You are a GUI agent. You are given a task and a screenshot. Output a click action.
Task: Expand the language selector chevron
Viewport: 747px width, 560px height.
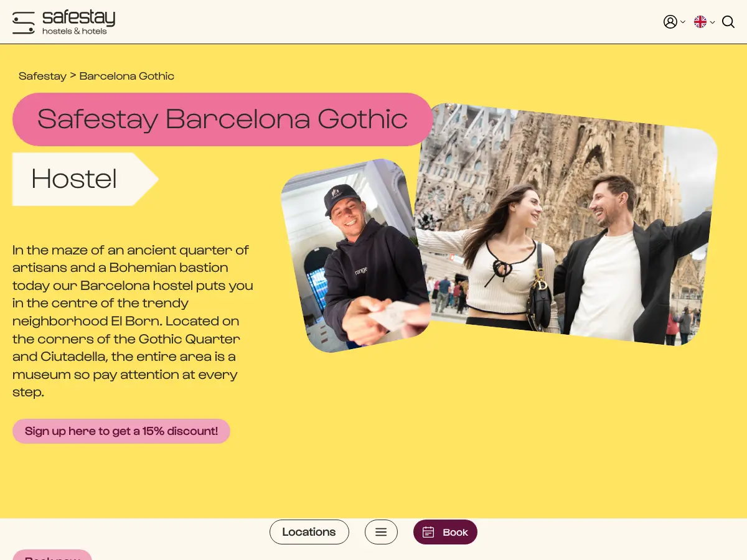click(712, 22)
